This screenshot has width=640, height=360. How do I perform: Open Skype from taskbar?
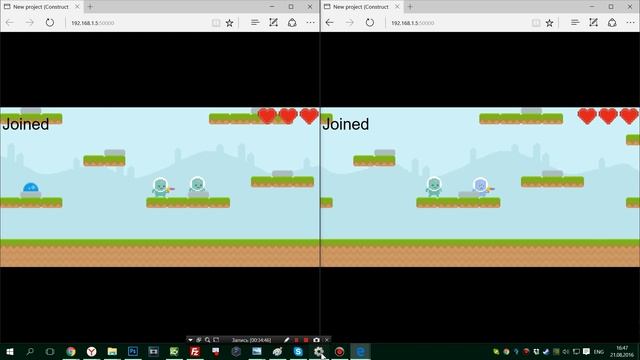coord(298,351)
